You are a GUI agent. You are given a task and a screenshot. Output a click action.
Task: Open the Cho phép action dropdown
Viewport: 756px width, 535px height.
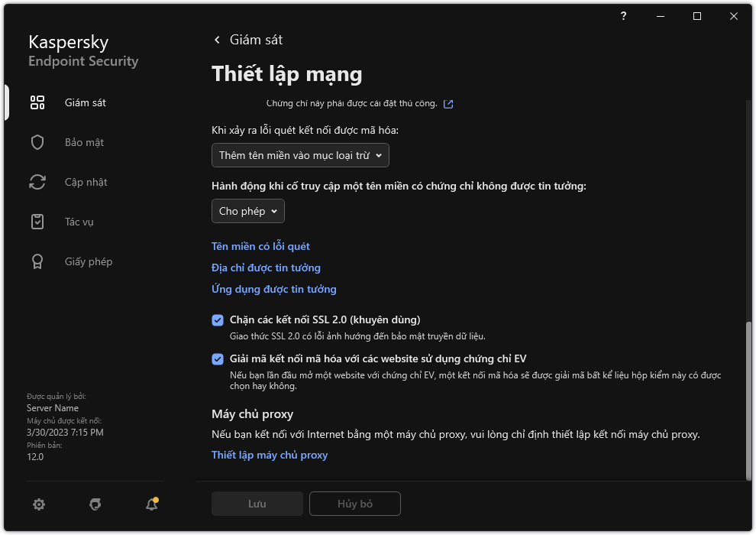point(247,211)
